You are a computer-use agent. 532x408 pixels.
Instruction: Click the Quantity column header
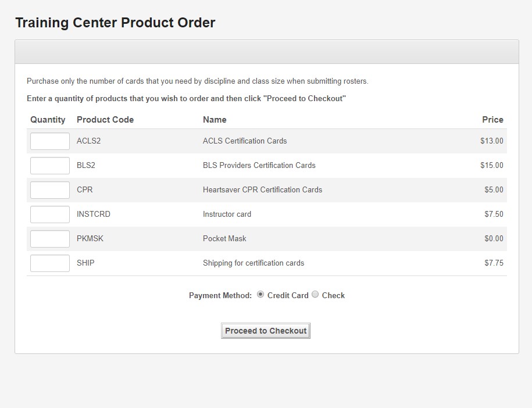(48, 120)
